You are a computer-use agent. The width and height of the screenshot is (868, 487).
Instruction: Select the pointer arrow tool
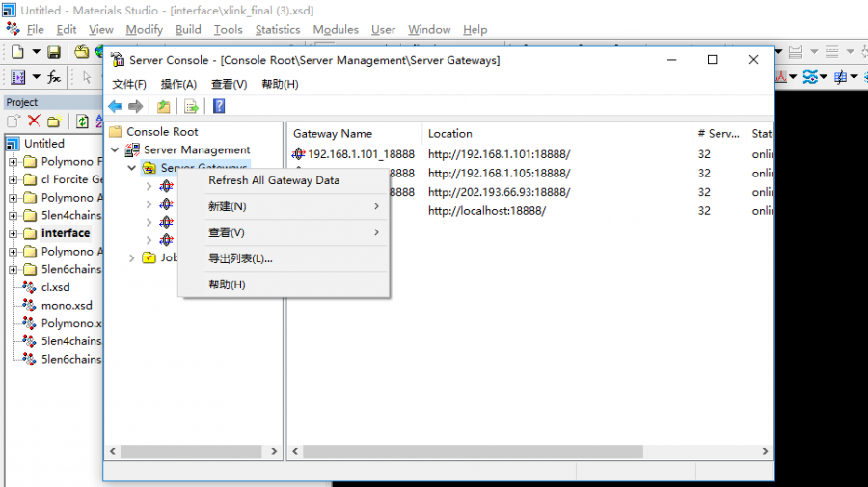(87, 77)
